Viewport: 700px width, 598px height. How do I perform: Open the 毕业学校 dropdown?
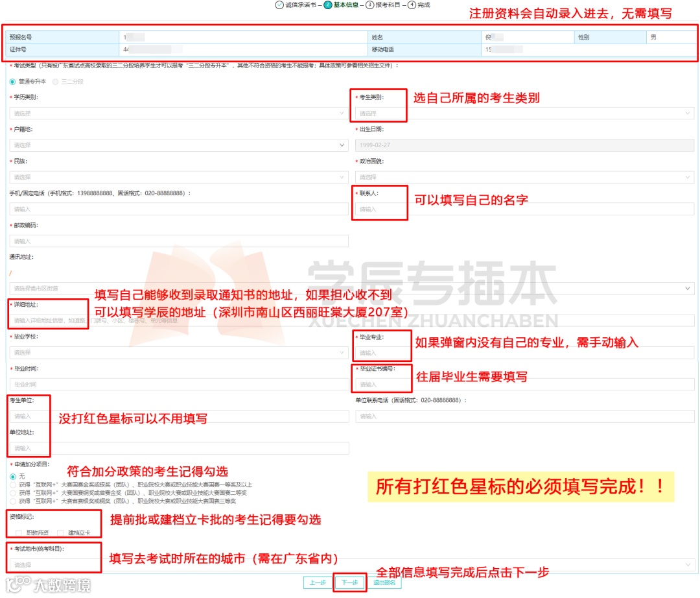[x=179, y=353]
